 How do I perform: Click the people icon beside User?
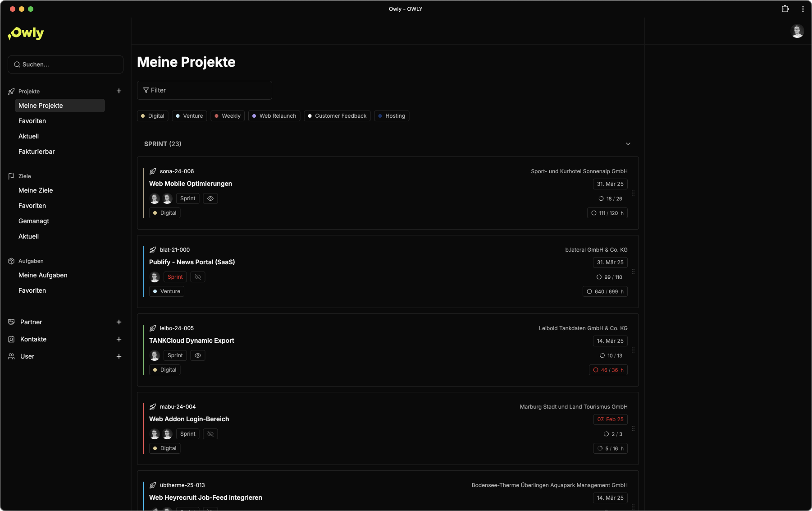click(11, 356)
